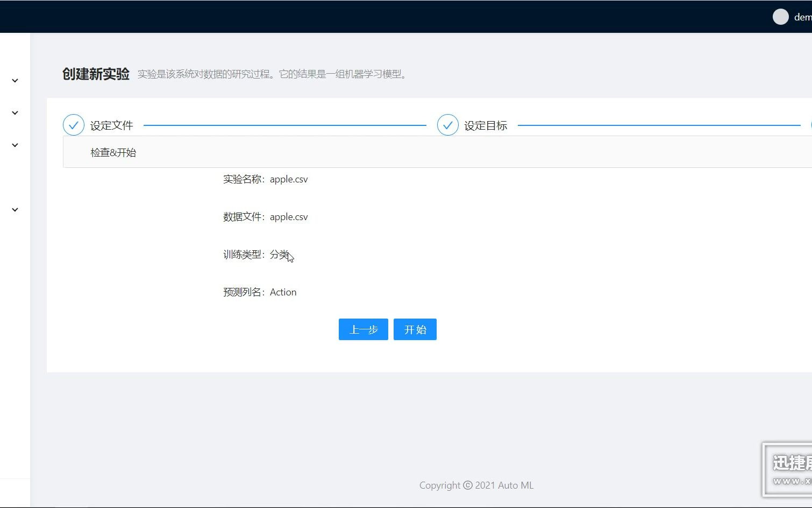Click the 上一步 previous step button
812x508 pixels.
[x=363, y=329]
